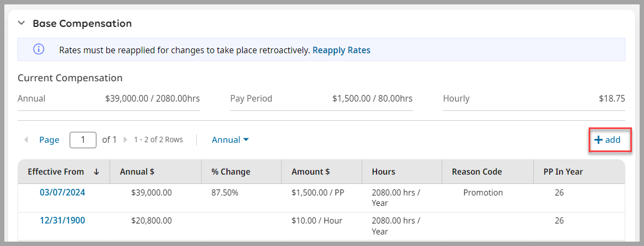
Task: Open the 12/31/1900 compensation record
Action: [x=62, y=221]
